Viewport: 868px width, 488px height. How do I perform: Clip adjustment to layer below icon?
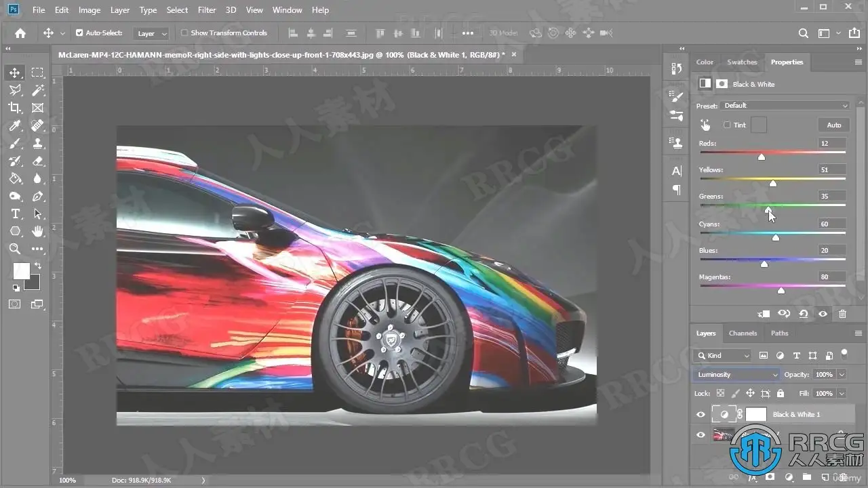(x=764, y=314)
